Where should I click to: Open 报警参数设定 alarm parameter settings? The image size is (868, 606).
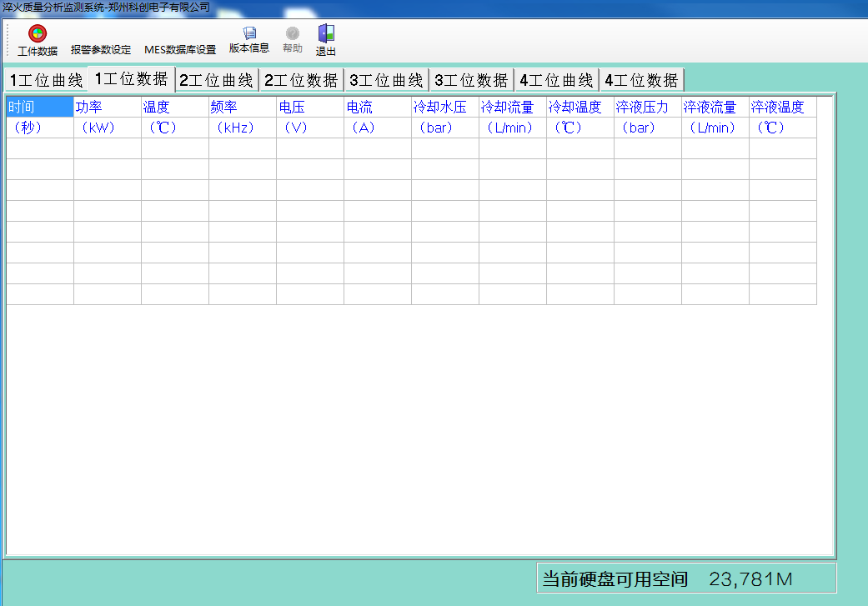(x=101, y=50)
